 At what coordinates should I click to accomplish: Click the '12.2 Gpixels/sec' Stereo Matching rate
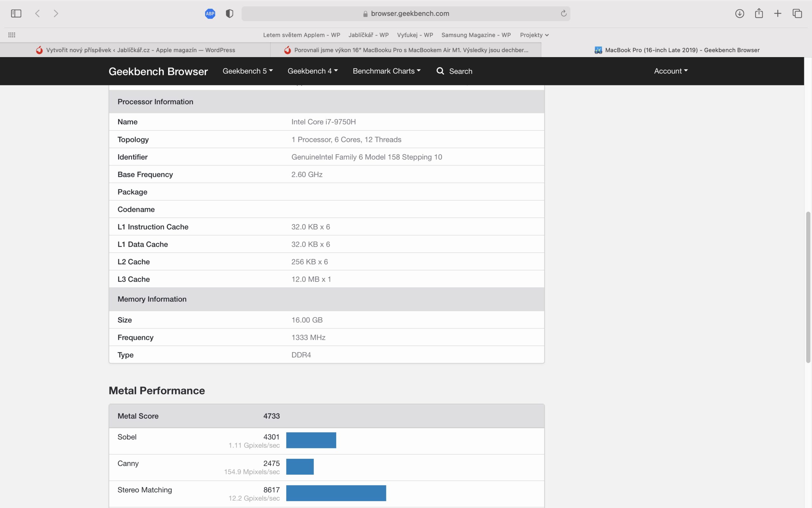pos(254,498)
